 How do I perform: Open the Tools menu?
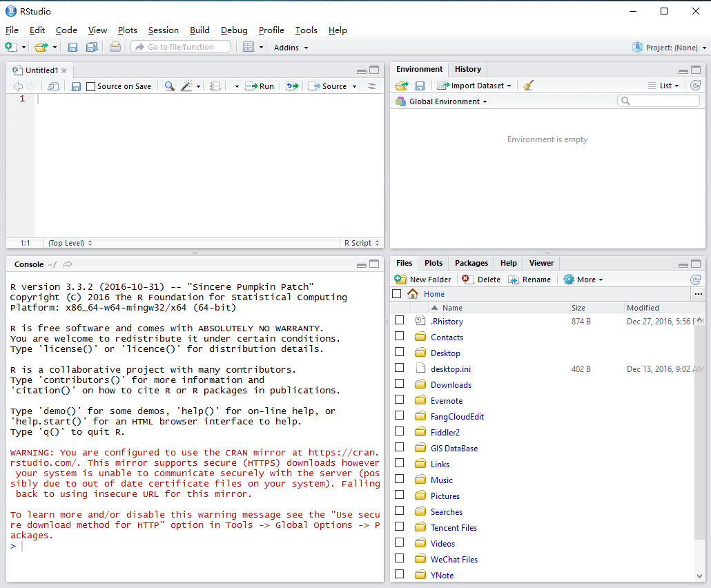[306, 30]
